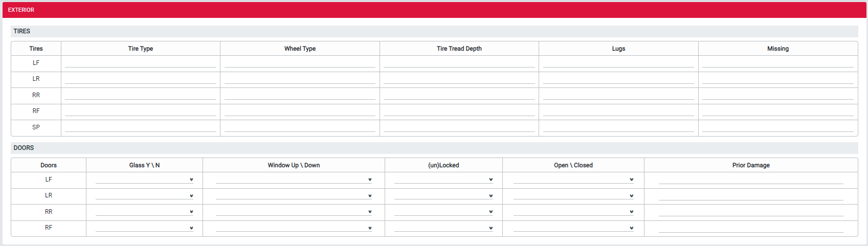Click Tire Tread Depth field for RR tire
The height and width of the screenshot is (246, 868).
459,95
